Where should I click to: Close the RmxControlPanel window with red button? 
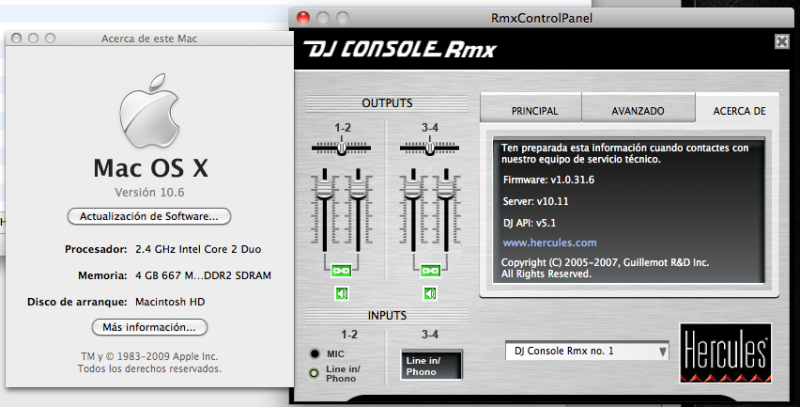(x=303, y=18)
